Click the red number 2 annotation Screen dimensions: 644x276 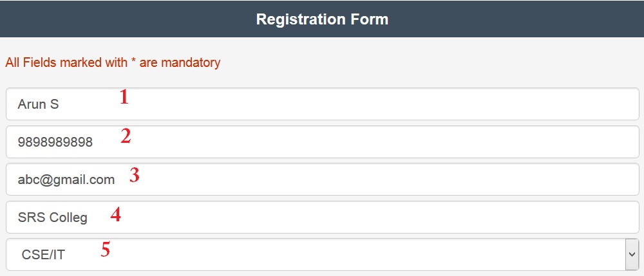126,136
